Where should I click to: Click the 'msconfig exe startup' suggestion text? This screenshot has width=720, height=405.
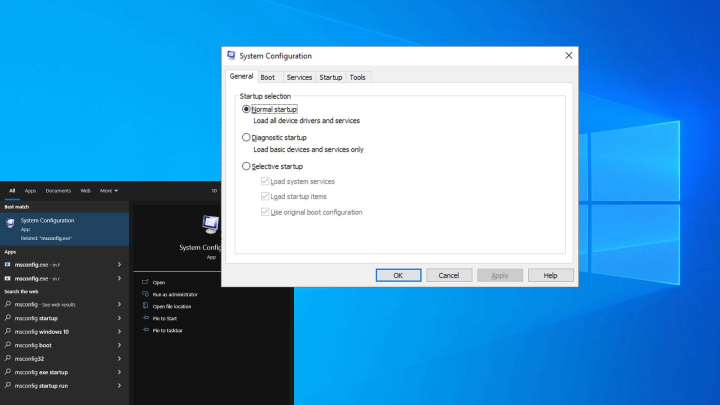pos(41,372)
